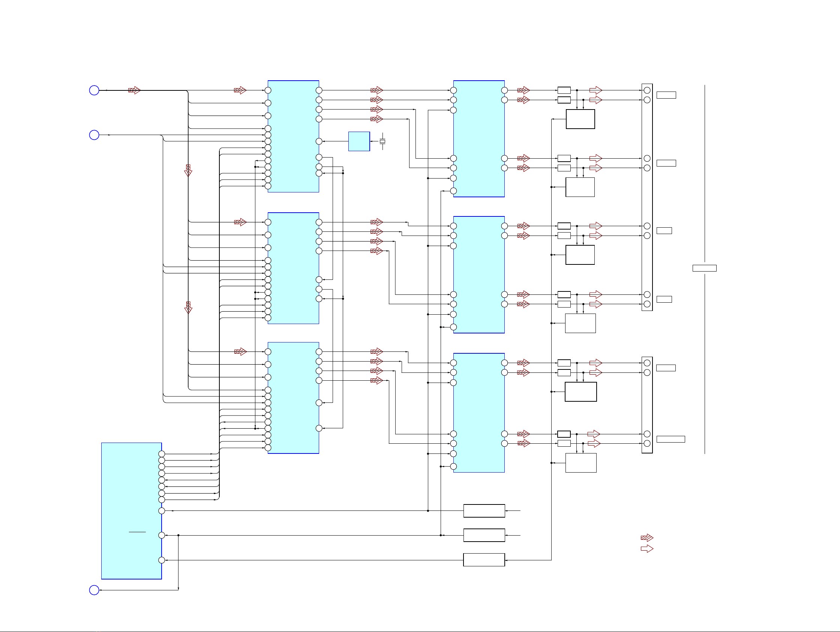
Task: Select the top cyan block in the middle column
Action: pyautogui.click(x=293, y=137)
